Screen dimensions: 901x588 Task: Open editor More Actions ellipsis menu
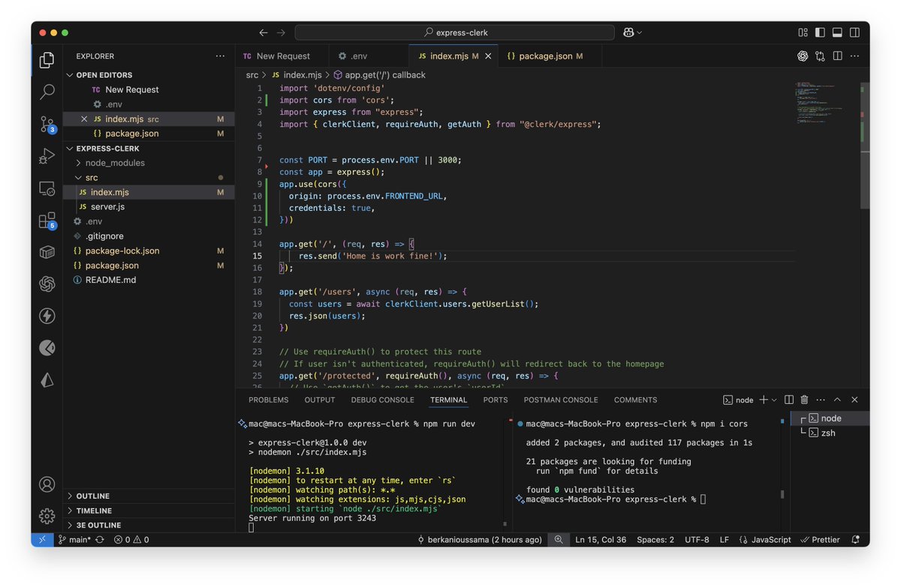coord(854,56)
